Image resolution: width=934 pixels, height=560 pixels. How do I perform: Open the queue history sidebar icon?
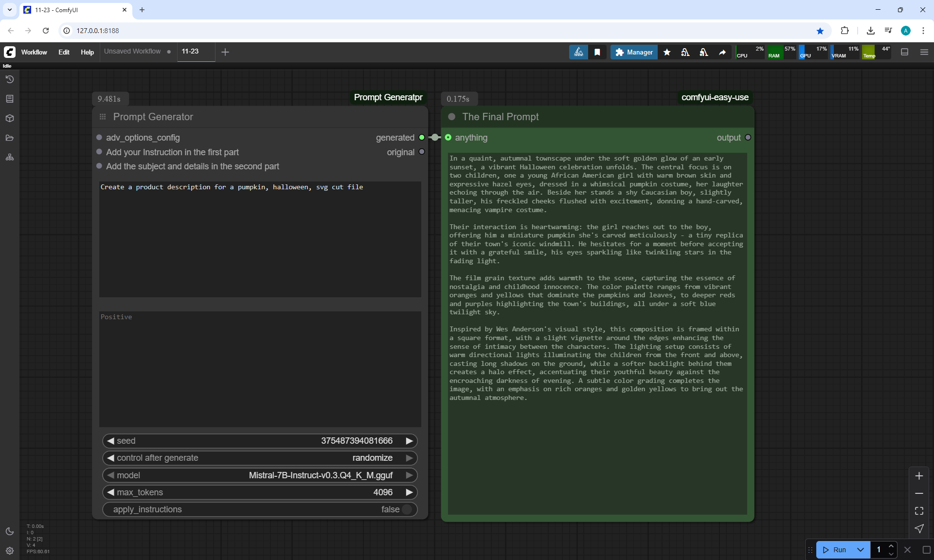click(9, 79)
